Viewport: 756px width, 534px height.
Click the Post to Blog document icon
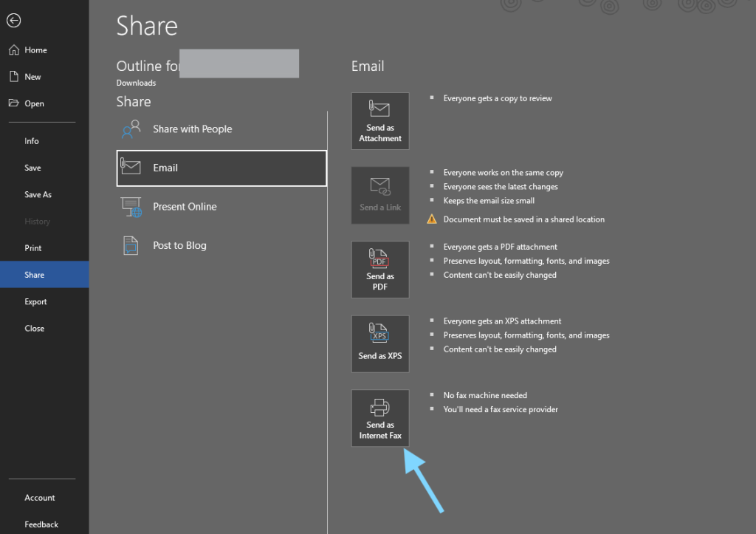point(130,245)
